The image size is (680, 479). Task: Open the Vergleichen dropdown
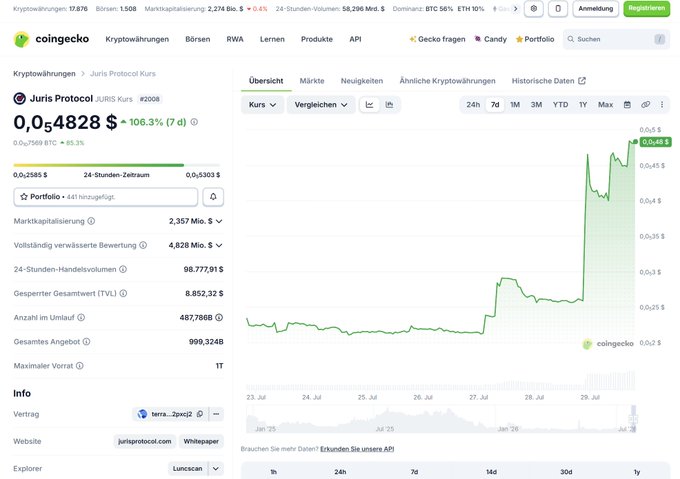[x=321, y=104]
